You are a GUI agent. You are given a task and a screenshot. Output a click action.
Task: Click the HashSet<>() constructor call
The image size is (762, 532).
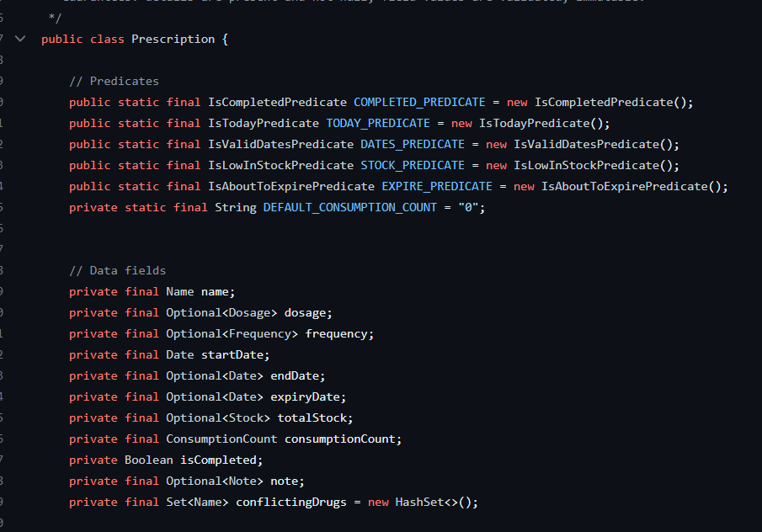[433, 503]
